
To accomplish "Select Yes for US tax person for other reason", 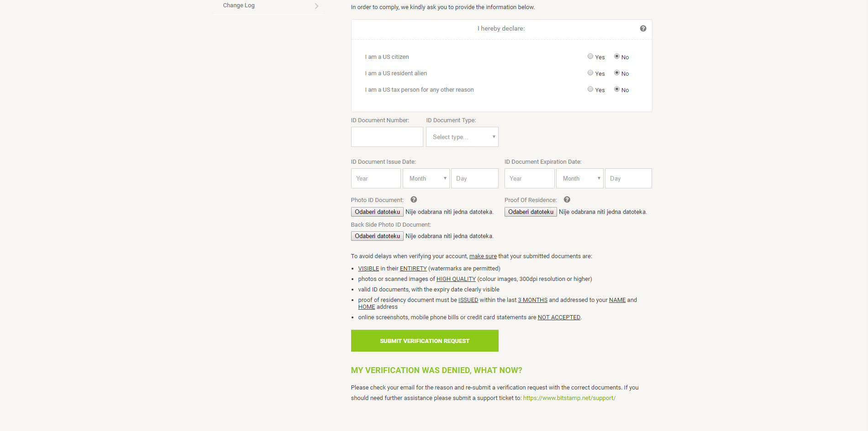I will (x=590, y=89).
